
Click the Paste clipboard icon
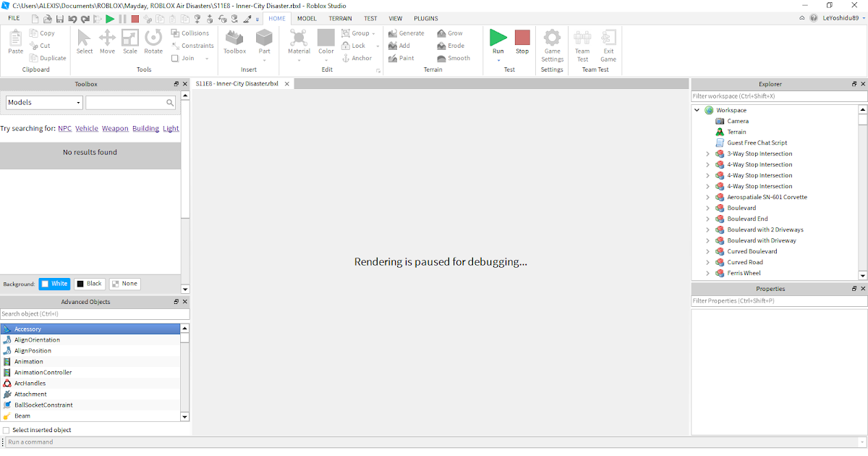click(x=15, y=38)
